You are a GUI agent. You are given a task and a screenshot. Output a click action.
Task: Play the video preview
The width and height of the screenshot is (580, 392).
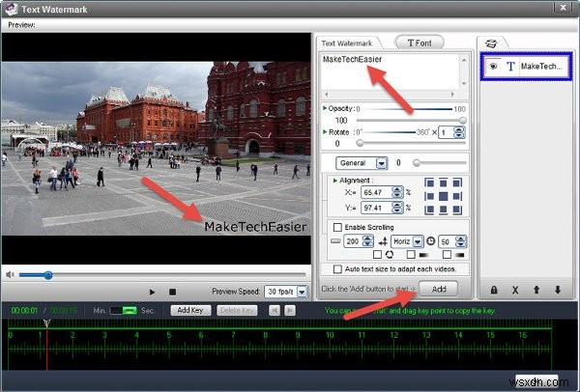[x=152, y=292]
